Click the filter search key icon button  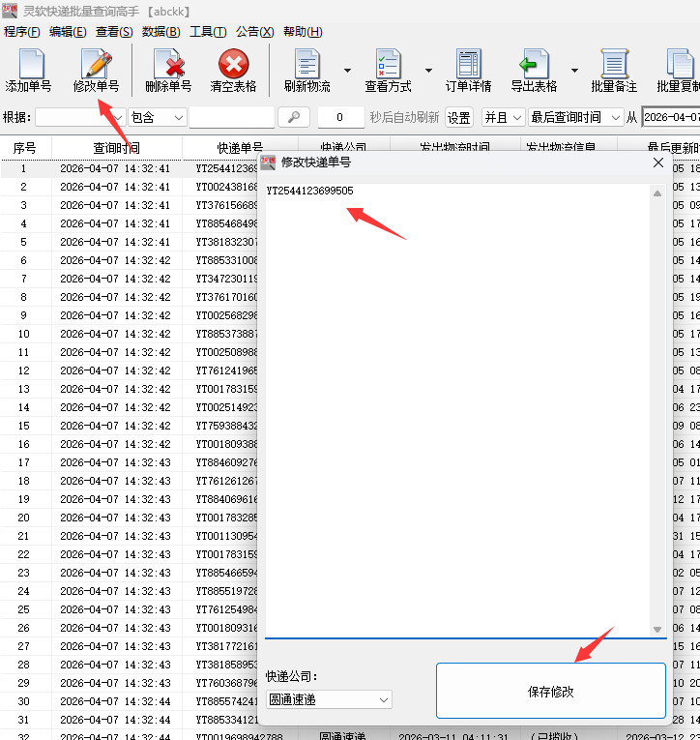pos(293,117)
